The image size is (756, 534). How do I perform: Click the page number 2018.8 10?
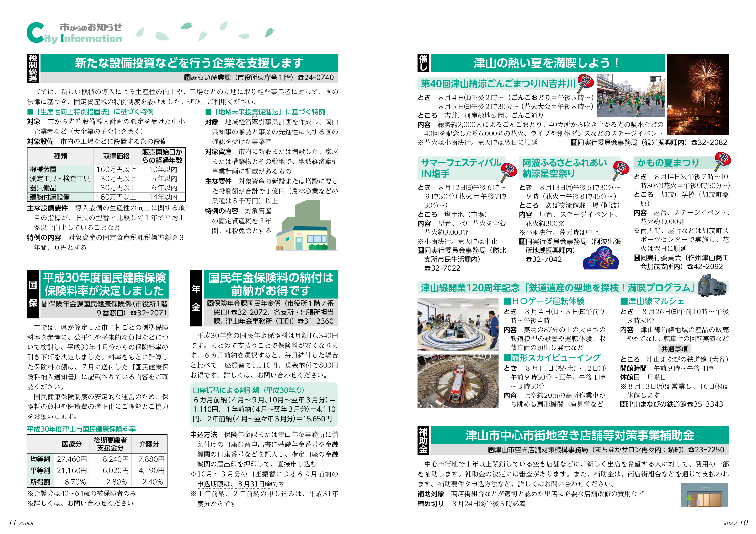point(735,523)
